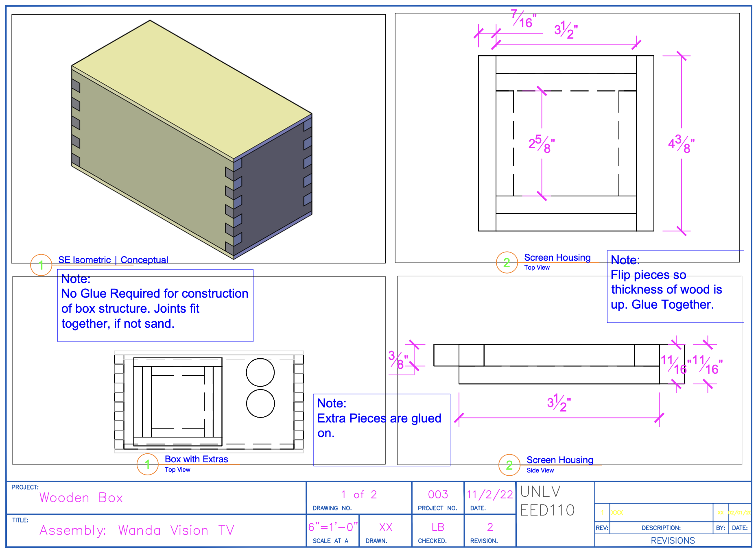Select the lower circle in the Box with Extras view

(x=260, y=403)
